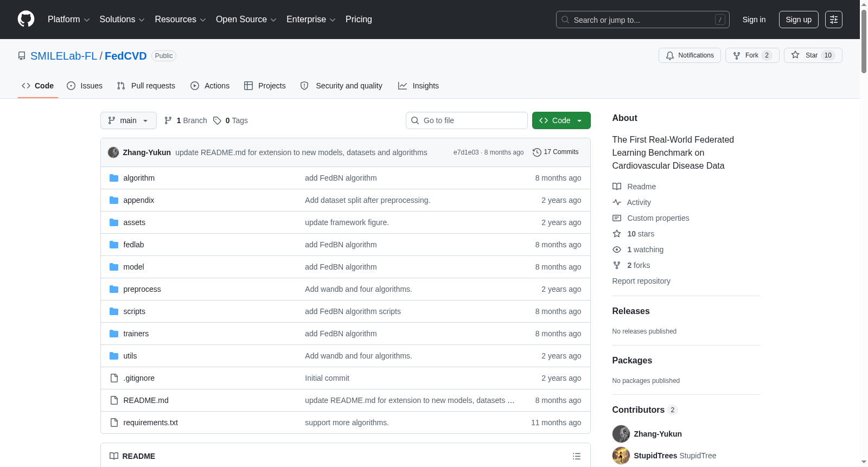Viewport: 868px width, 467px height.
Task: Click the Notifications button
Action: click(x=690, y=55)
